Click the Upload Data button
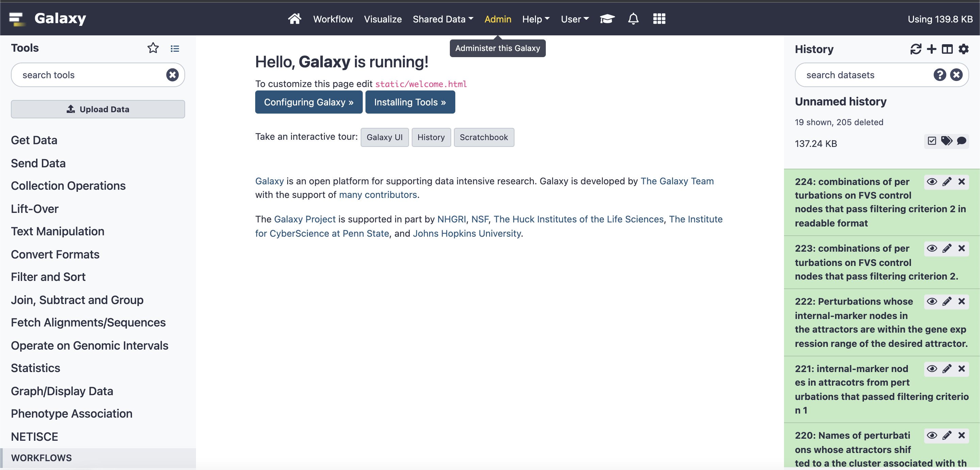Viewport: 980px width, 470px height. click(98, 109)
